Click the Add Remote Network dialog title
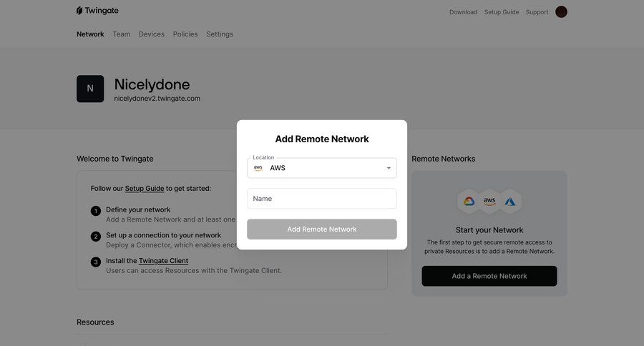644x346 pixels. tap(322, 139)
